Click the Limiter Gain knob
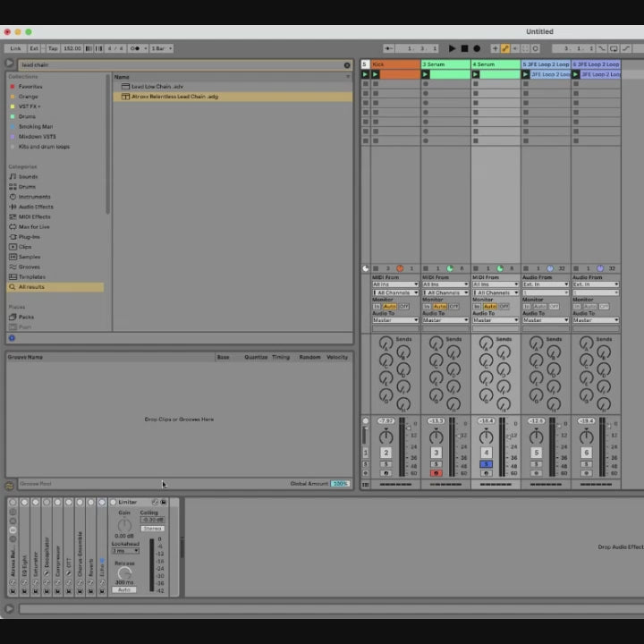Screen dimensions: 644x644 [124, 525]
